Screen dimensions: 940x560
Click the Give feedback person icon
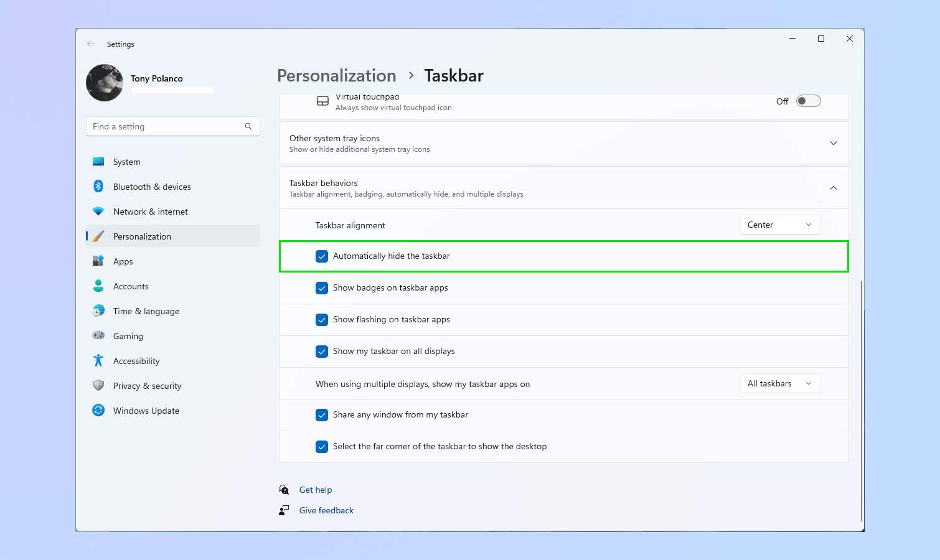coord(284,510)
